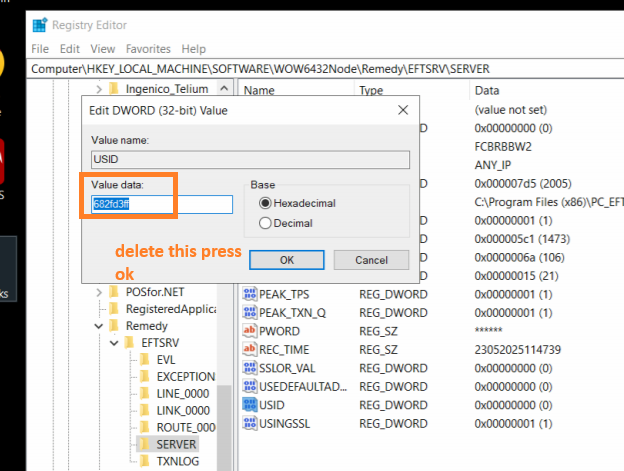Select the LINK_0000 folder icon
The image size is (624, 471).
click(x=144, y=410)
